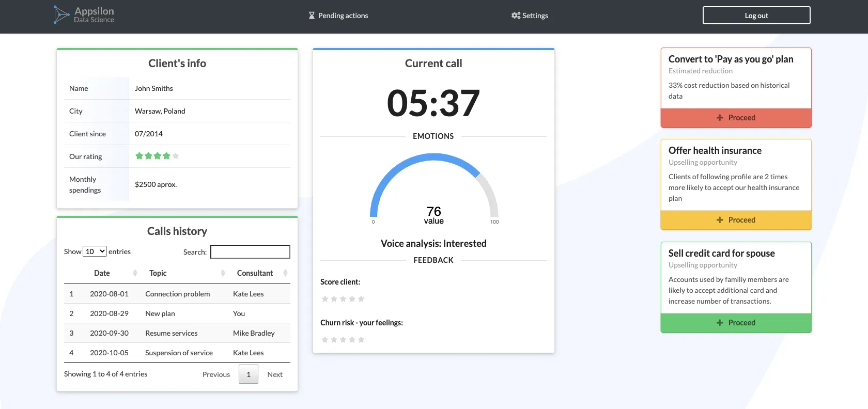
Task: Click the fifth grey star in Our rating
Action: (x=176, y=156)
